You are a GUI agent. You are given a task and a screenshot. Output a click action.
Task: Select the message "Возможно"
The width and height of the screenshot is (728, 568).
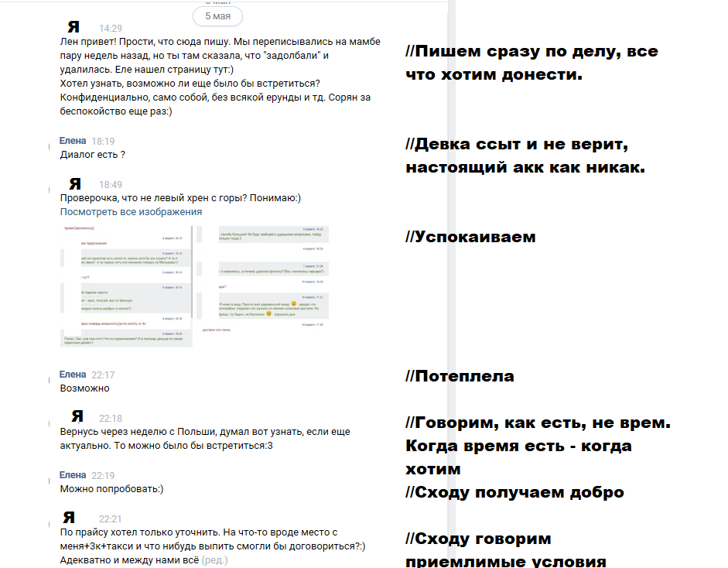pos(85,388)
